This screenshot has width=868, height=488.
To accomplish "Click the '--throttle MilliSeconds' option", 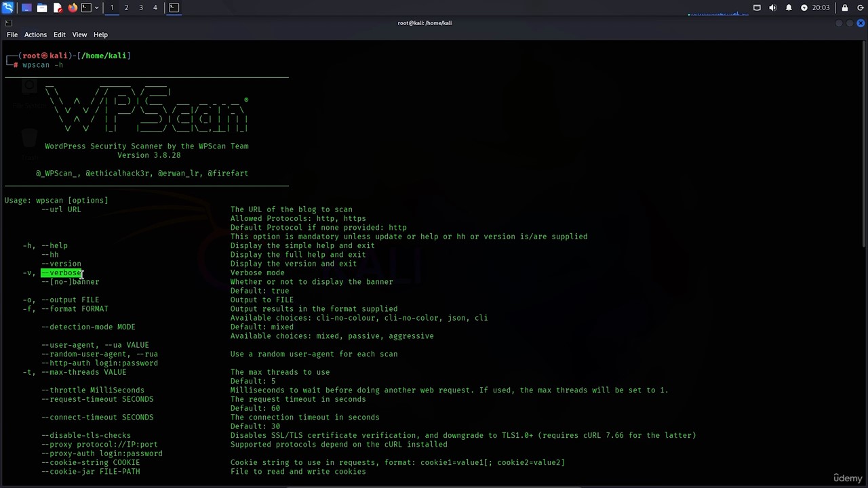I will point(92,390).
